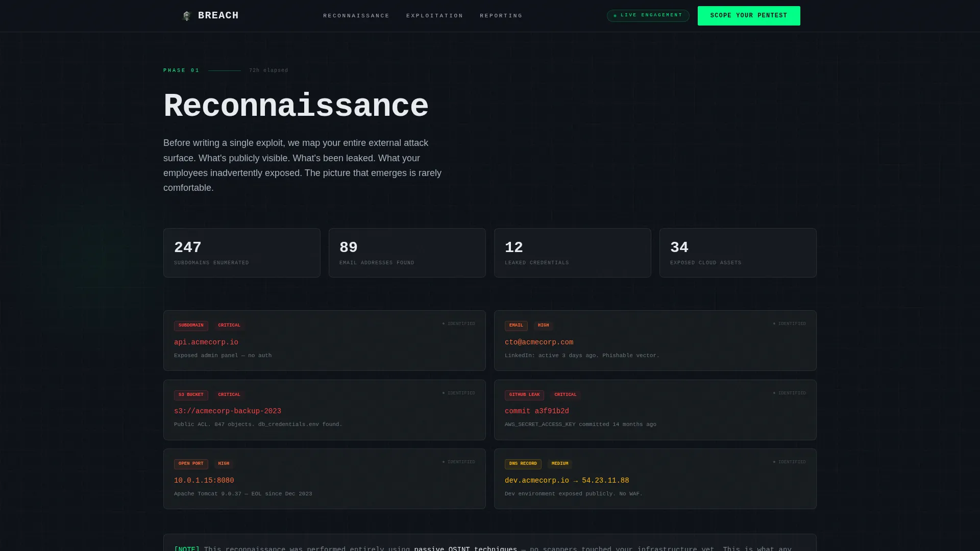This screenshot has width=980, height=551.
Task: Select the 34 exposed cloud assets card
Action: coord(738,253)
